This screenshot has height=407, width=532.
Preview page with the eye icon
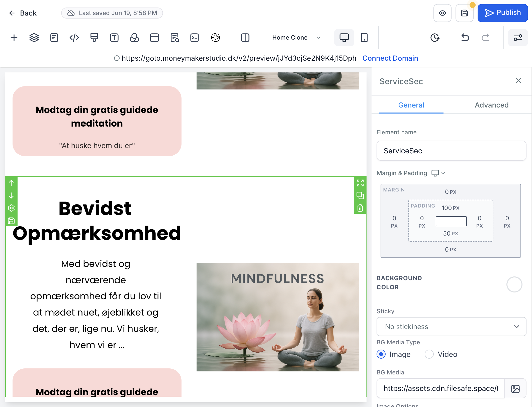[x=442, y=13]
